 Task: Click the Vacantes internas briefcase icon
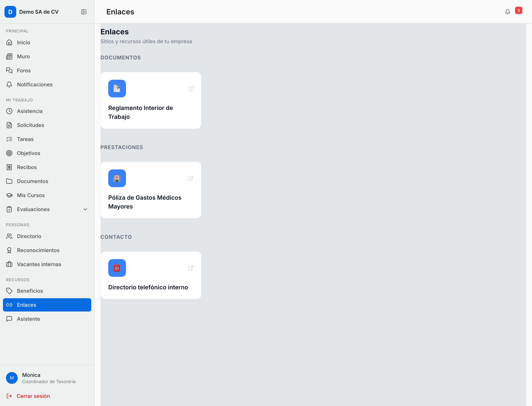9,264
